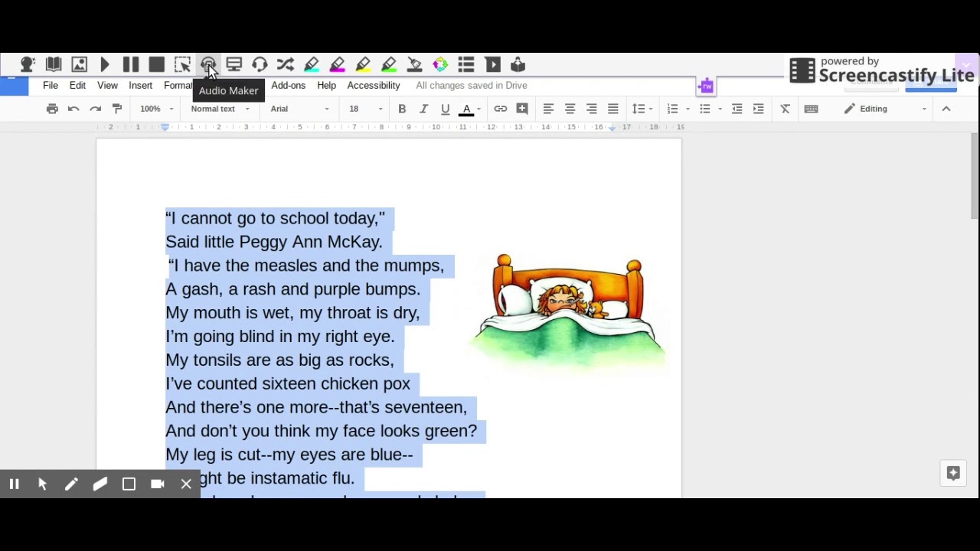Open the 100% zoom dropdown
Screen dimensions: 980x551
click(x=156, y=109)
